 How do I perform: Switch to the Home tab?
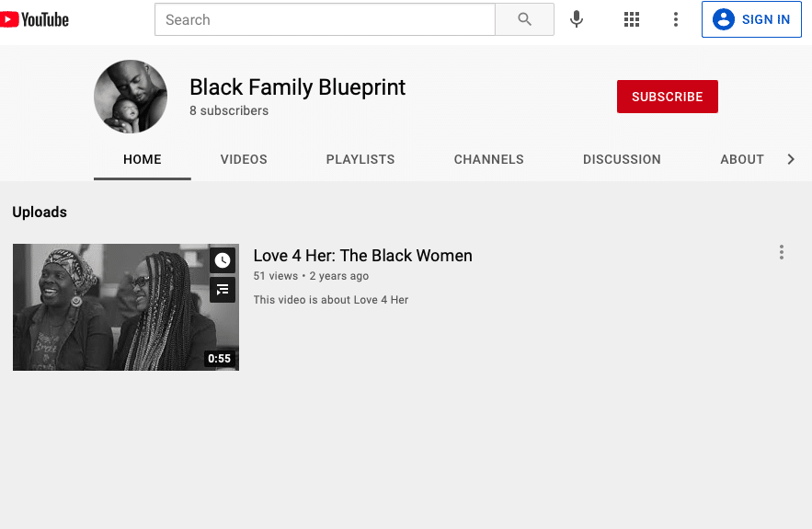143,159
